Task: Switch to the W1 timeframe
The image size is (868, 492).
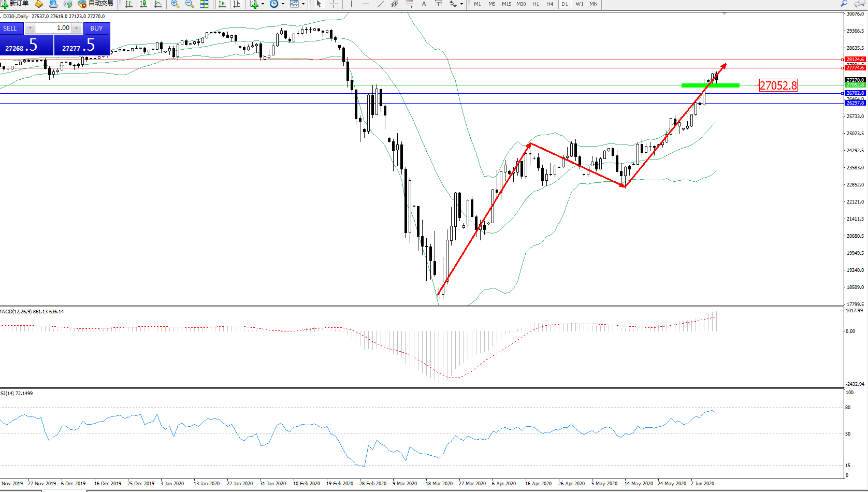Action: pyautogui.click(x=579, y=4)
